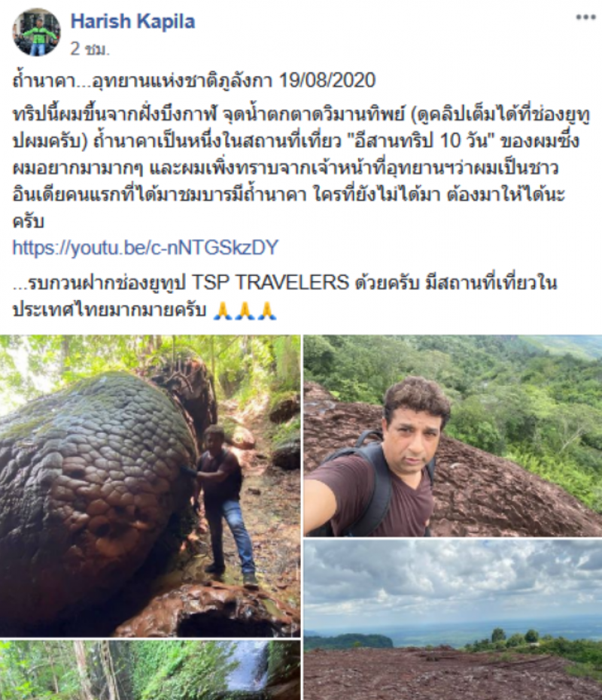
Task: Click Harish Kapila's round profile picture
Action: [37, 32]
